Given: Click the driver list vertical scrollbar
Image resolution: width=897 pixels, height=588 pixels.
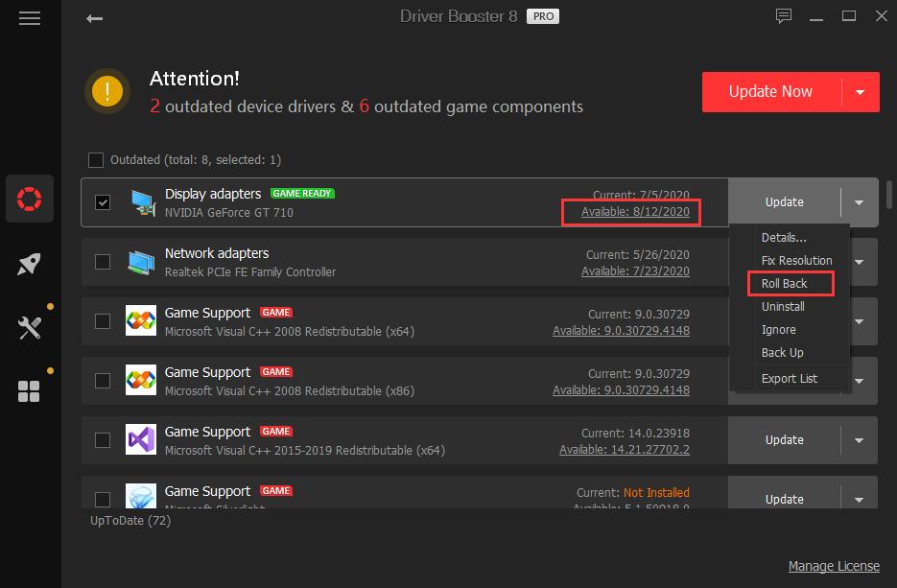Looking at the screenshot, I should [x=888, y=195].
